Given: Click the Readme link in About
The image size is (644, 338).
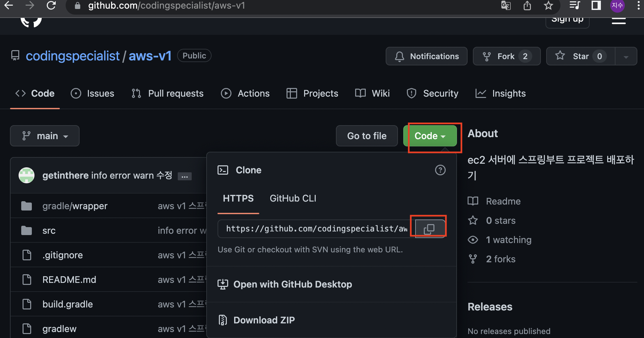Looking at the screenshot, I should click(494, 201).
